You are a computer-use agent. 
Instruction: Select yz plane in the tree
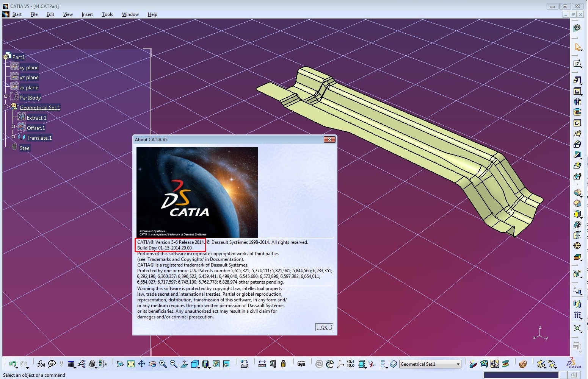coord(29,77)
